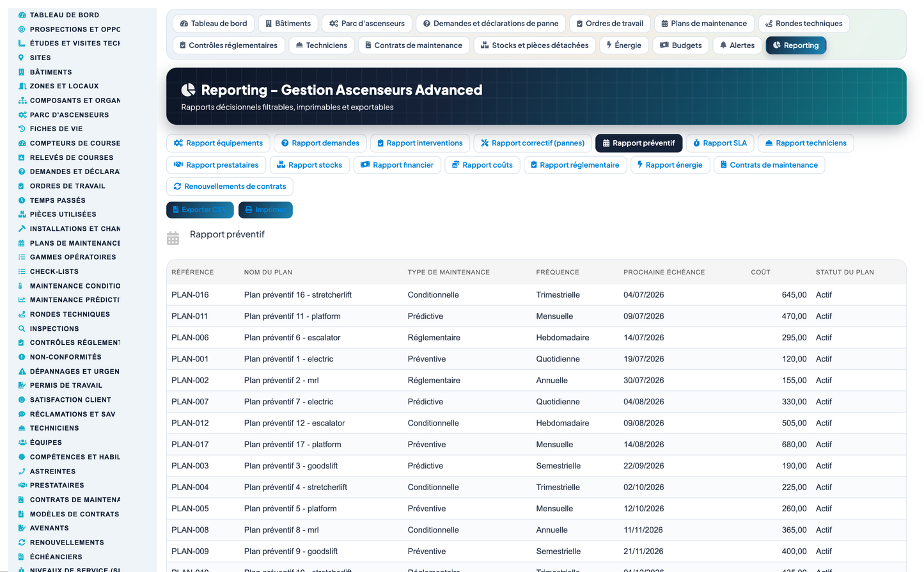Click the 680,00 cost cell
Viewport: 924px width, 572px height.
tap(794, 445)
